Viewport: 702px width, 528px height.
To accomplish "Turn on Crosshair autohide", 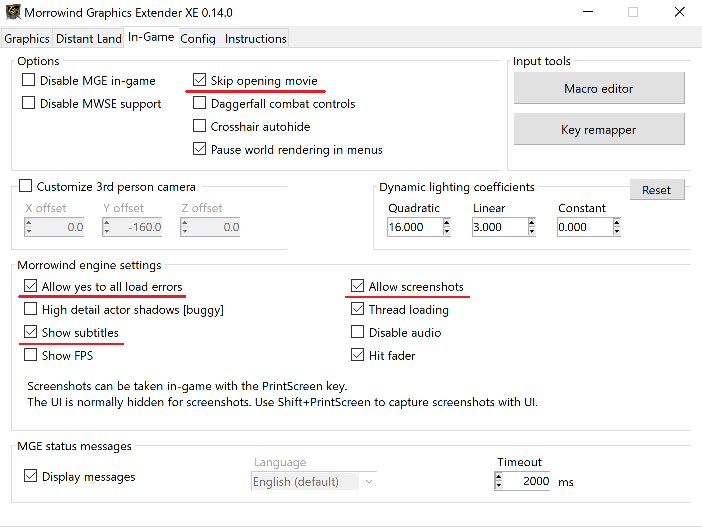I will (200, 127).
